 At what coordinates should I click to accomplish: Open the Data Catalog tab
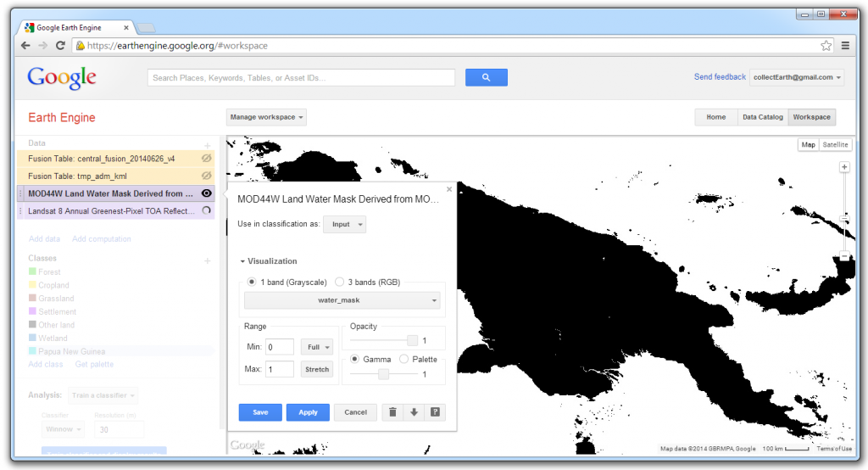click(762, 117)
